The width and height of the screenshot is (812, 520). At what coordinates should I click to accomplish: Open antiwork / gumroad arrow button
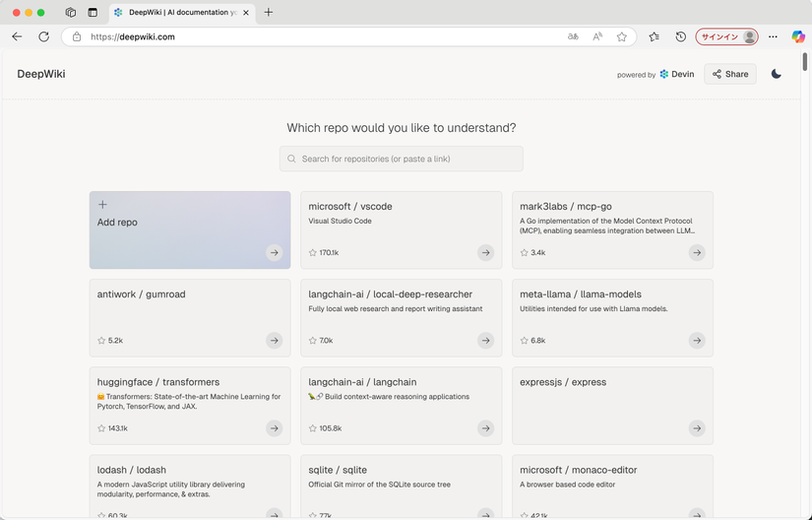tap(275, 341)
